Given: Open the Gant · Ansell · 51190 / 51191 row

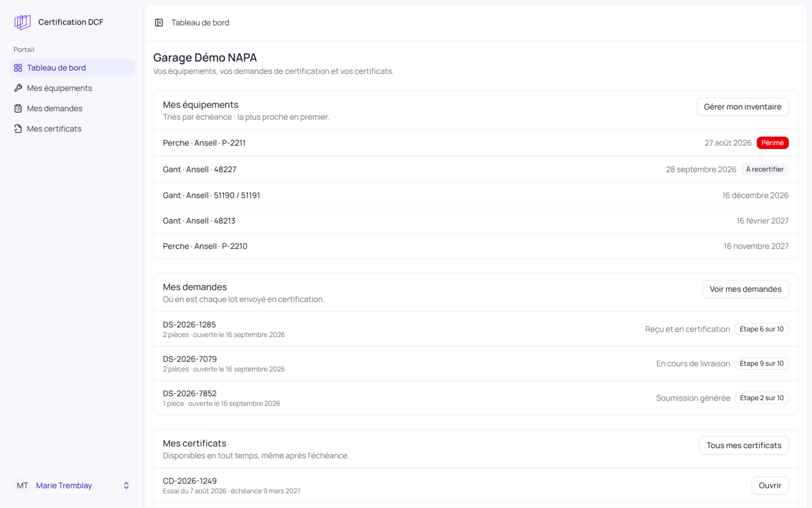Looking at the screenshot, I should click(476, 195).
